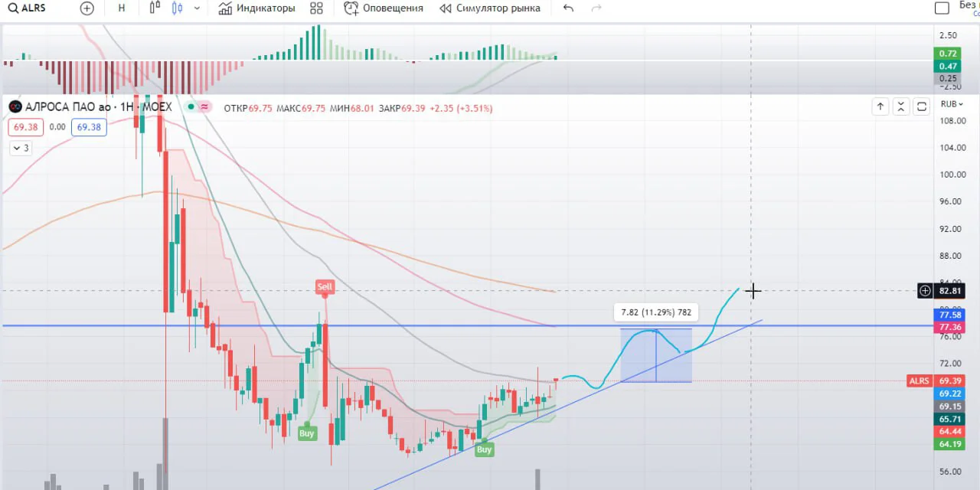This screenshot has height=490, width=980.
Task: Click the Buy signal label near trendline
Action: [484, 450]
